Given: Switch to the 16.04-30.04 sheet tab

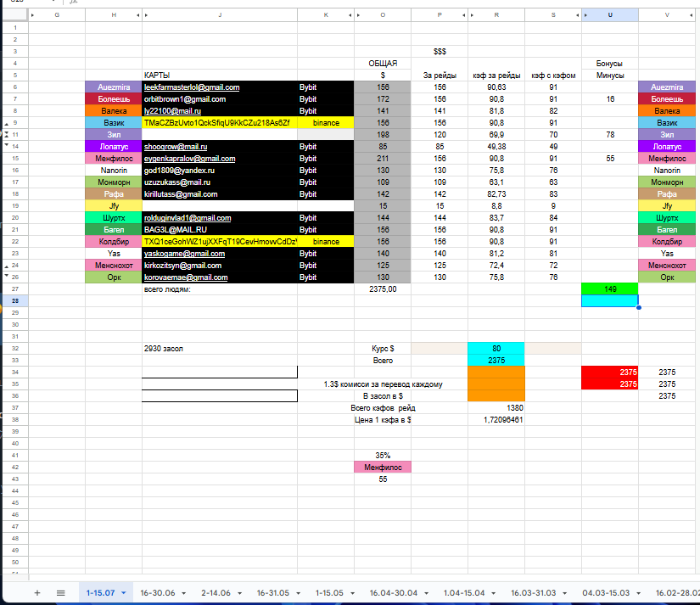Looking at the screenshot, I should pyautogui.click(x=394, y=593).
